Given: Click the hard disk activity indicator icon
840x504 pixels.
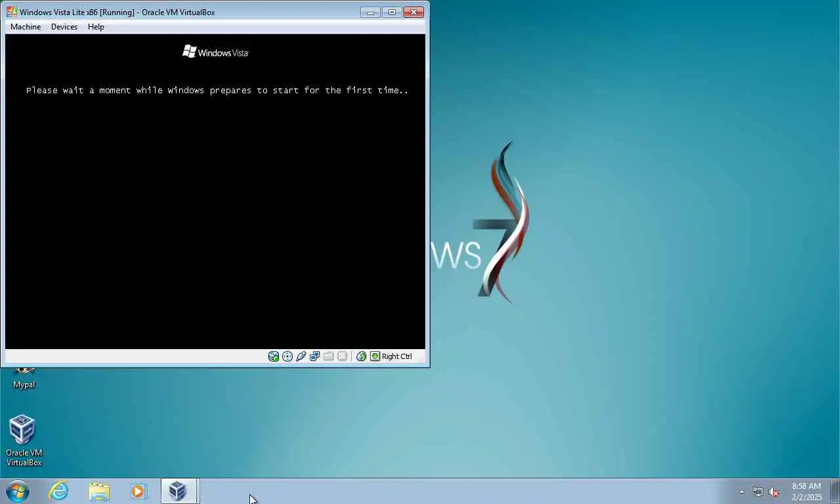Looking at the screenshot, I should [x=274, y=356].
